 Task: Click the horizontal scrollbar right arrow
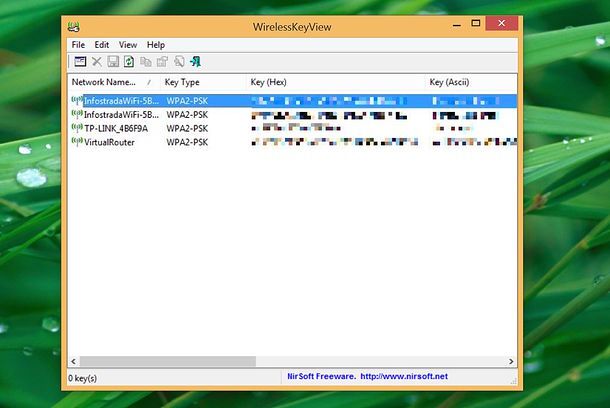click(x=511, y=361)
